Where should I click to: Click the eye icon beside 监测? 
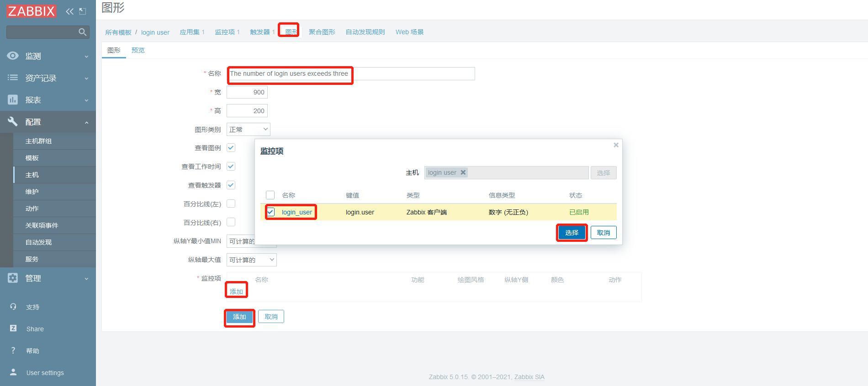point(13,56)
